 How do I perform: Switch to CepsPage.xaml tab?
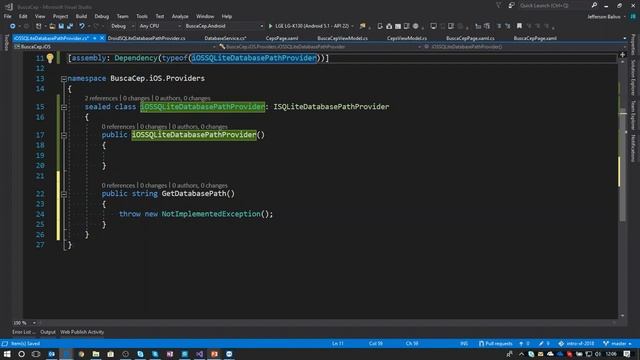pos(282,38)
